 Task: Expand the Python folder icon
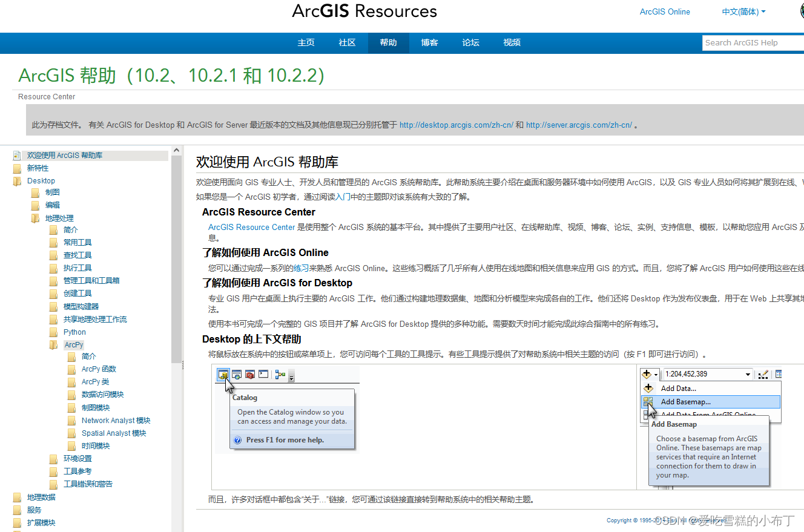click(53, 332)
